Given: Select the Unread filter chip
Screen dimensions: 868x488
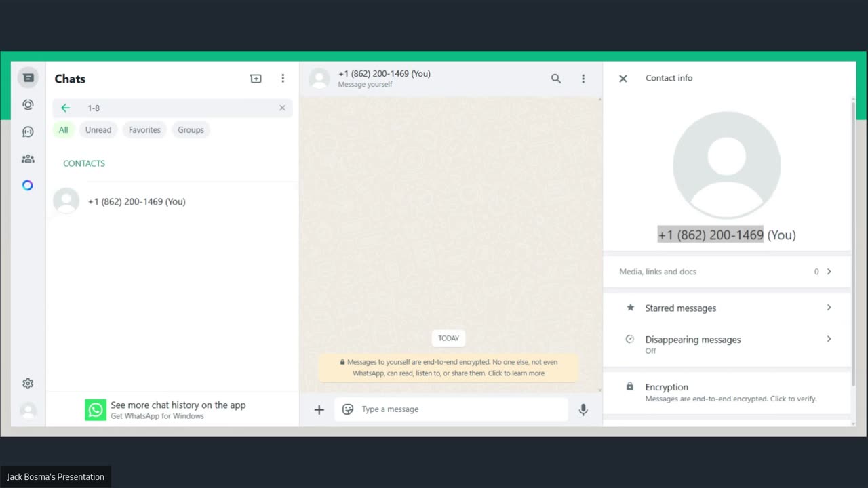Looking at the screenshot, I should click(x=98, y=130).
